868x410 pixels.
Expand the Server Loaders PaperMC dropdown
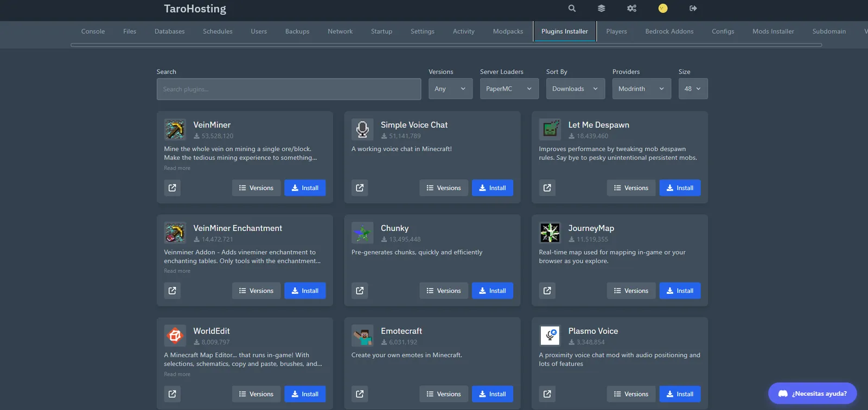click(x=509, y=89)
